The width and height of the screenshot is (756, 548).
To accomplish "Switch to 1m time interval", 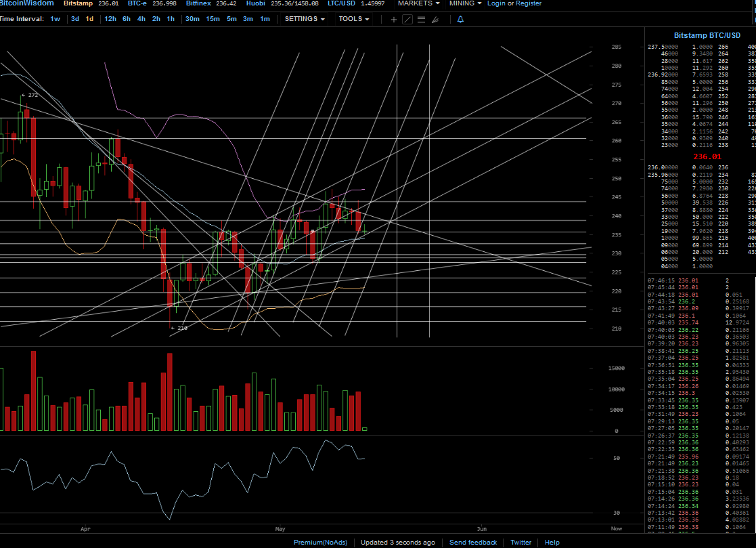I will pyautogui.click(x=265, y=19).
